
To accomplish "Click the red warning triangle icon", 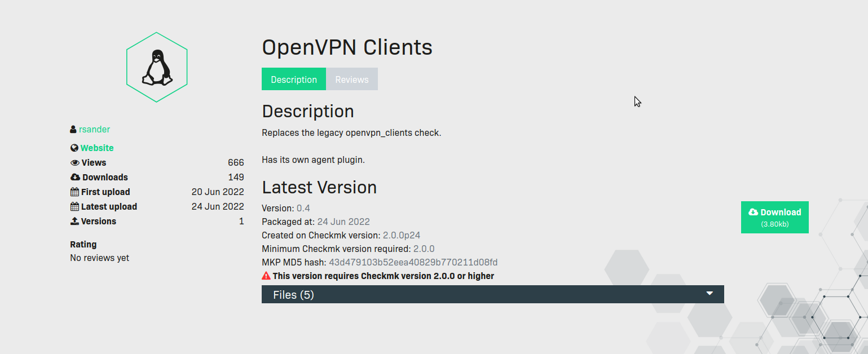I will [266, 276].
